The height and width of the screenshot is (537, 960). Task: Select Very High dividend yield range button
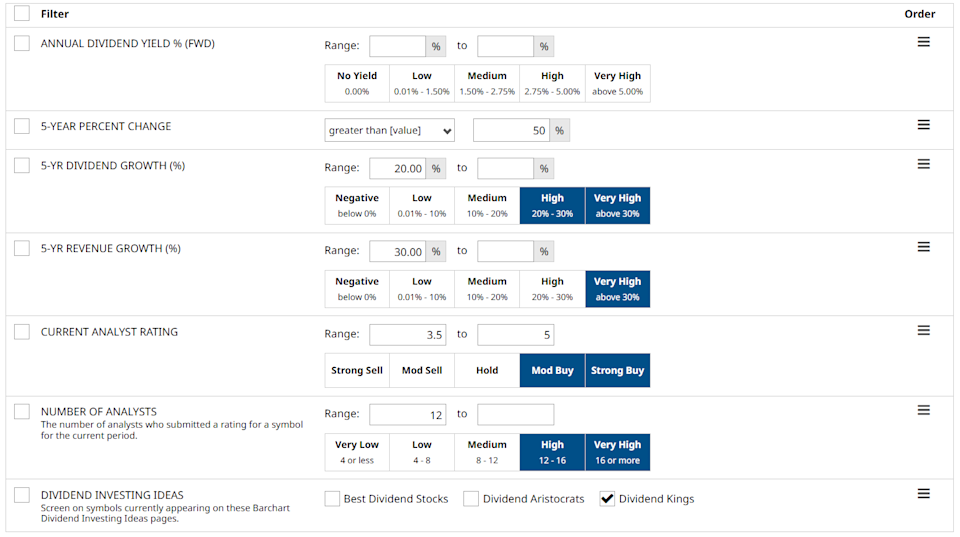(617, 83)
